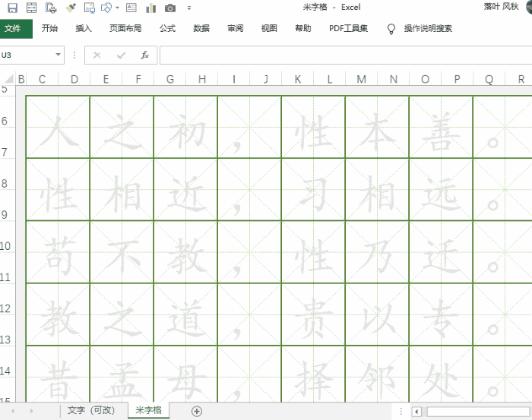Click the Camera tool icon

(170, 8)
